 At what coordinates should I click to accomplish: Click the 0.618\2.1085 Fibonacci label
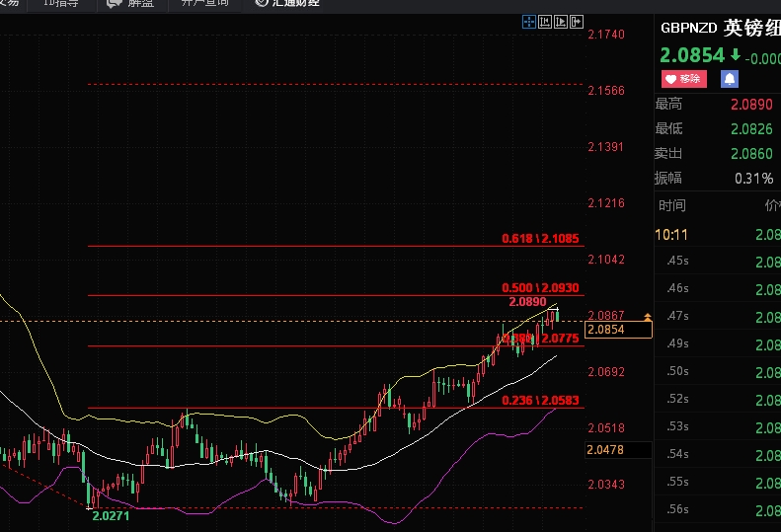click(x=540, y=239)
